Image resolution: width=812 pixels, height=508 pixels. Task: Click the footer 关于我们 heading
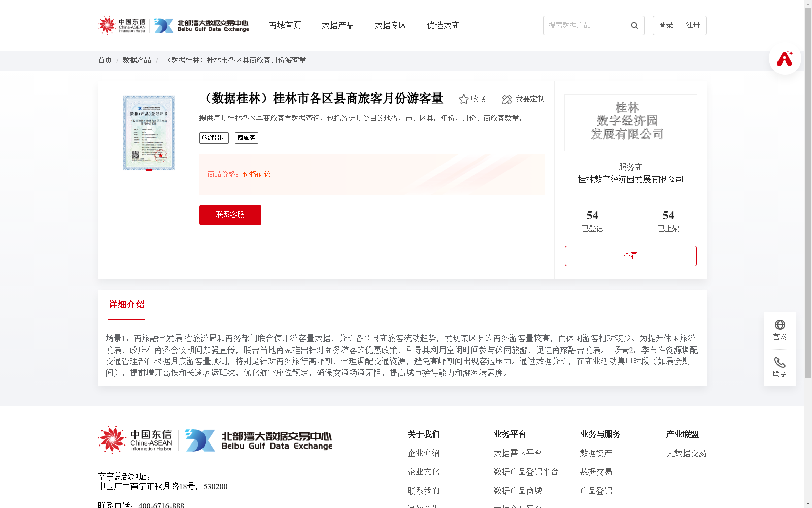point(423,434)
